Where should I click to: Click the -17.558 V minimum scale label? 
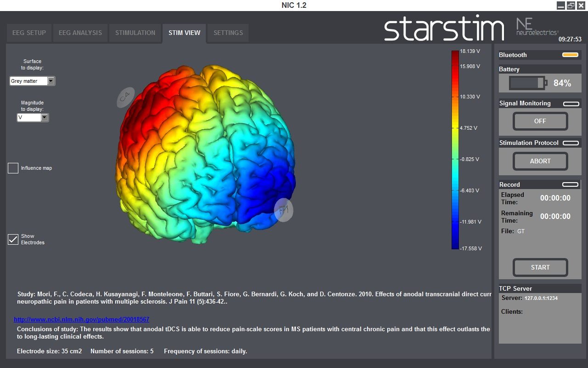471,248
